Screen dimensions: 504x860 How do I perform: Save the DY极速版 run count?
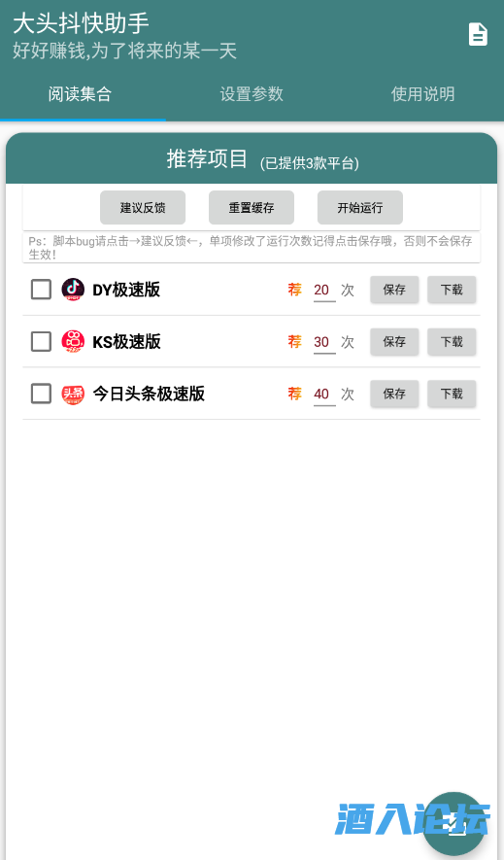(x=394, y=290)
